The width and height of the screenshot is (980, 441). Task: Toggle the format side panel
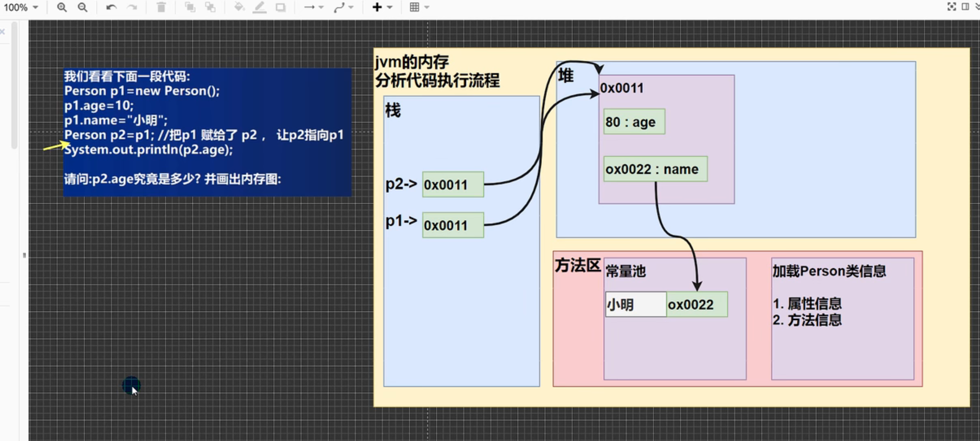pos(965,7)
